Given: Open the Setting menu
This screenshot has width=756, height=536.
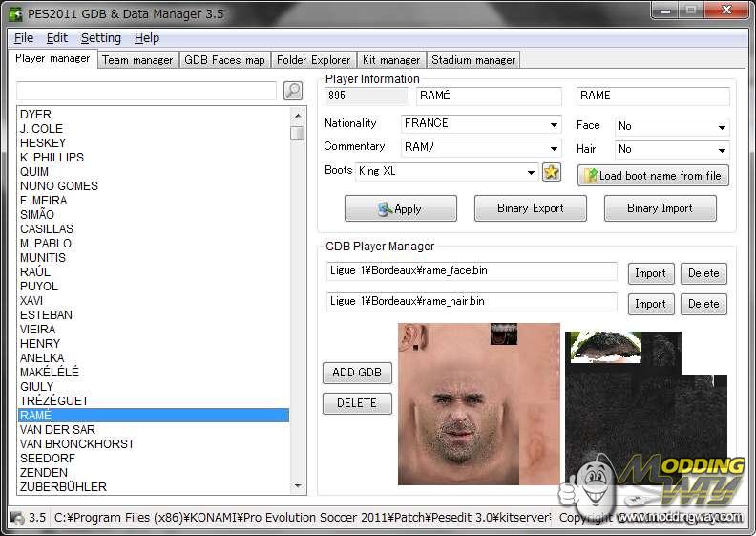Looking at the screenshot, I should (x=100, y=38).
